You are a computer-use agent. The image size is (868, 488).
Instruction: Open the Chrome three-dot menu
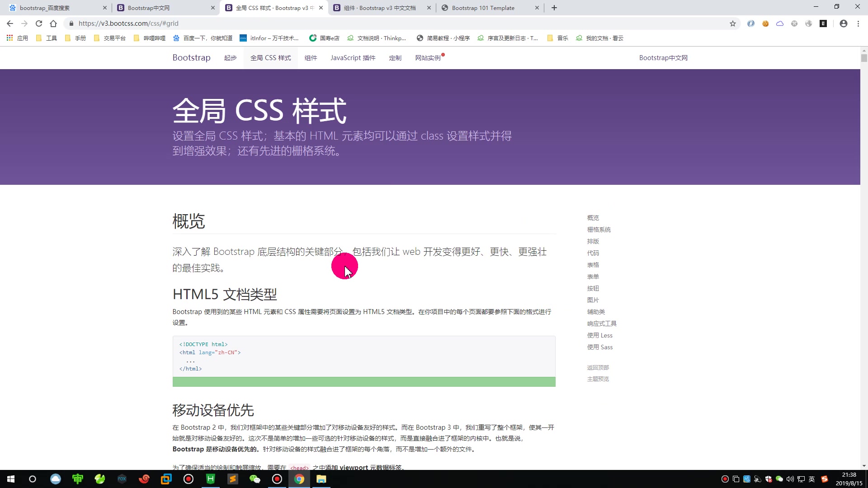[x=858, y=23]
